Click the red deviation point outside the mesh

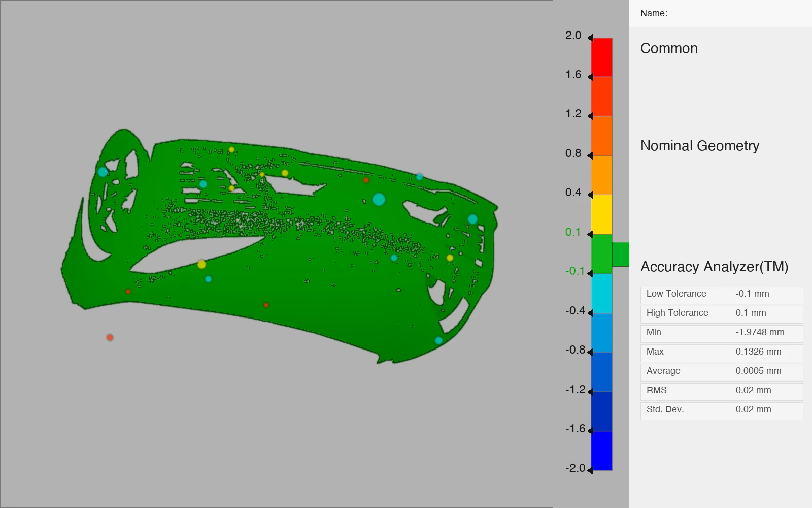110,337
